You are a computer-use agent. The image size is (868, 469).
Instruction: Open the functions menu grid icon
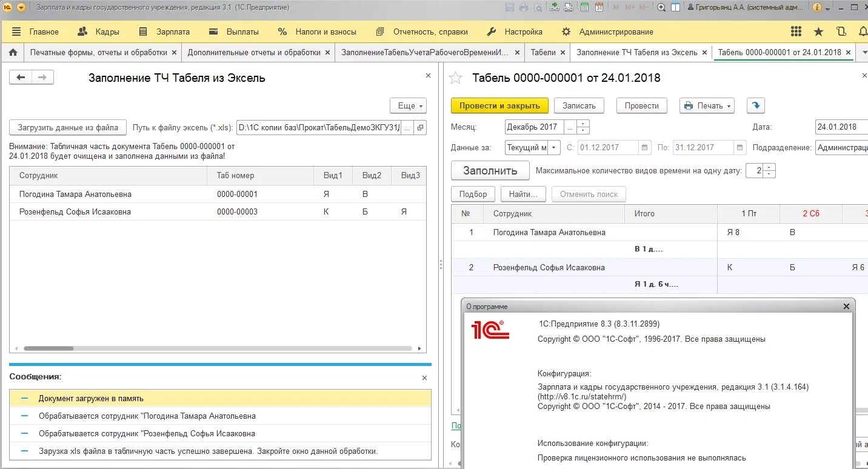tap(796, 32)
